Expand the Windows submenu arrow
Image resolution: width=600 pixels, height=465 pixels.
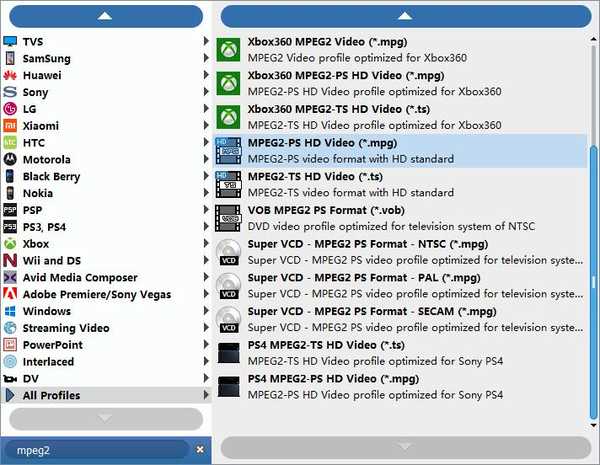pos(206,310)
